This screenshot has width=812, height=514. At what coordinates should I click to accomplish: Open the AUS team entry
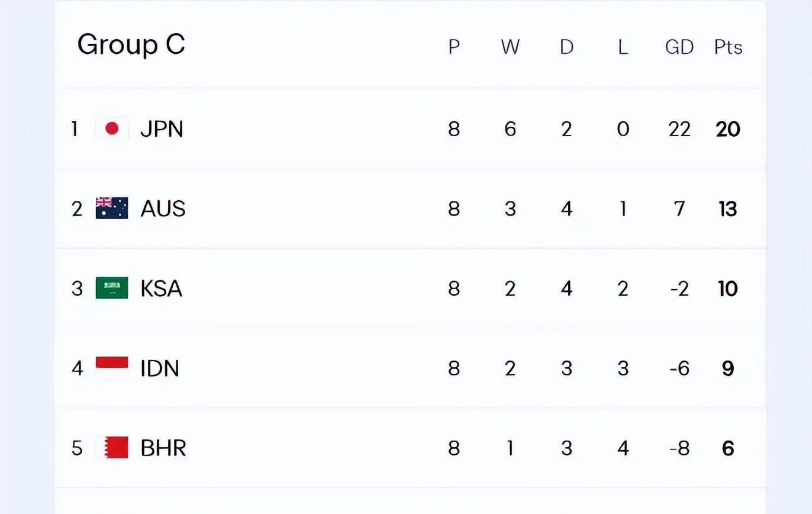coord(163,208)
